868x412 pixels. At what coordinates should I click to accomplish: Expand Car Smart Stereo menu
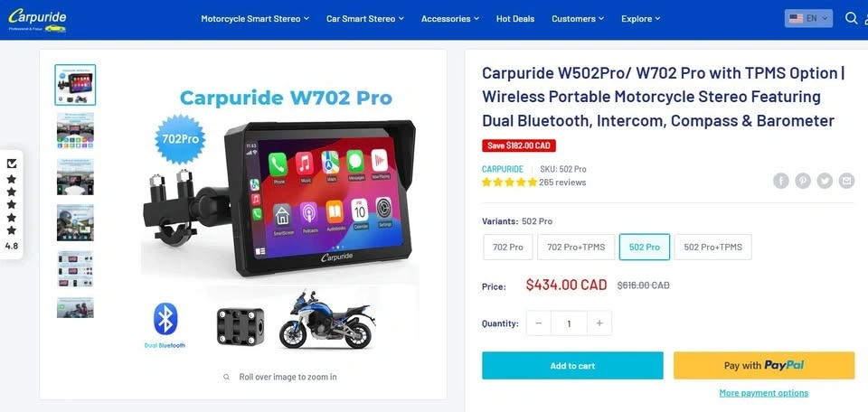click(x=364, y=19)
